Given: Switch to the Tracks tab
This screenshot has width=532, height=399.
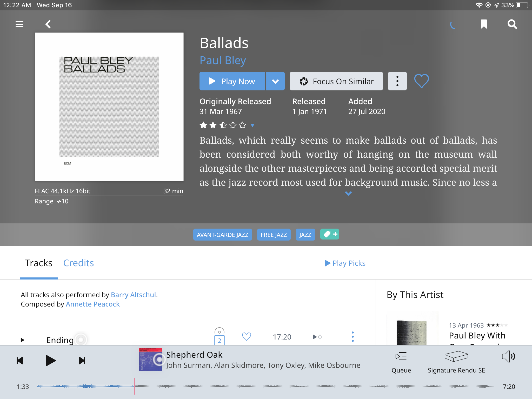Looking at the screenshot, I should coord(39,263).
